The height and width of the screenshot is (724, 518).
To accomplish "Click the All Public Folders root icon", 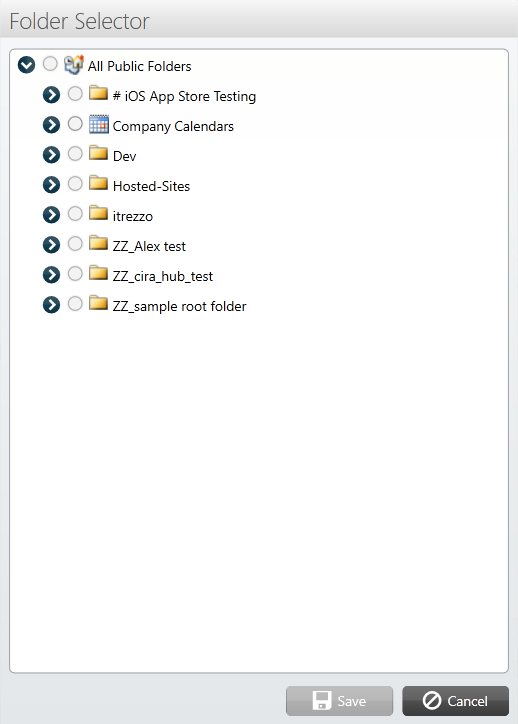I will click(74, 65).
